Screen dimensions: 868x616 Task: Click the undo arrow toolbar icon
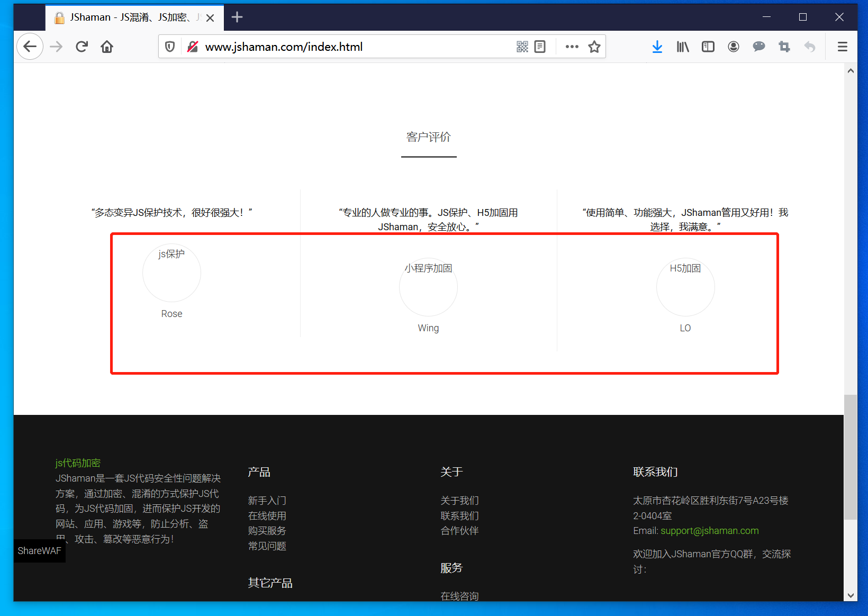tap(810, 47)
